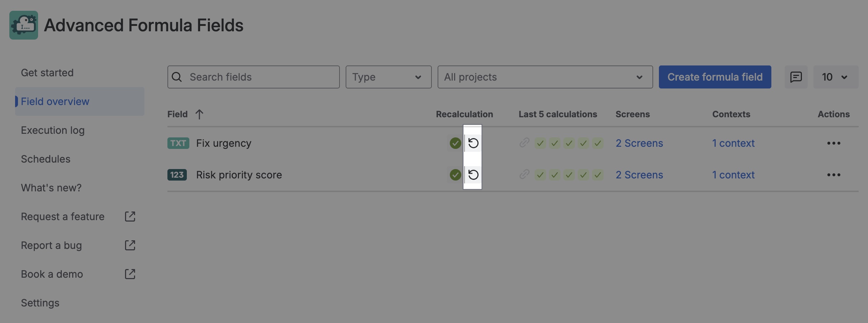Toggle Field column sort arrow
The width and height of the screenshot is (868, 323).
point(199,114)
